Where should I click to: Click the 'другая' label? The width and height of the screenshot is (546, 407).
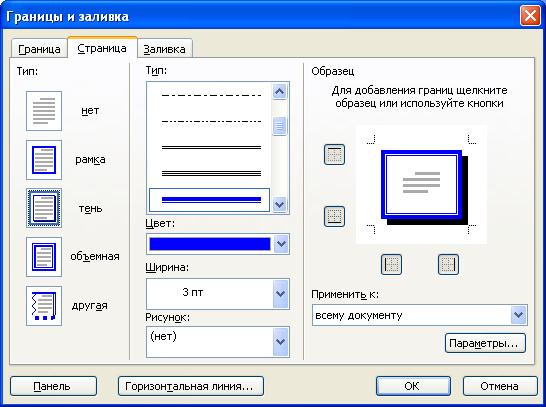point(89,306)
